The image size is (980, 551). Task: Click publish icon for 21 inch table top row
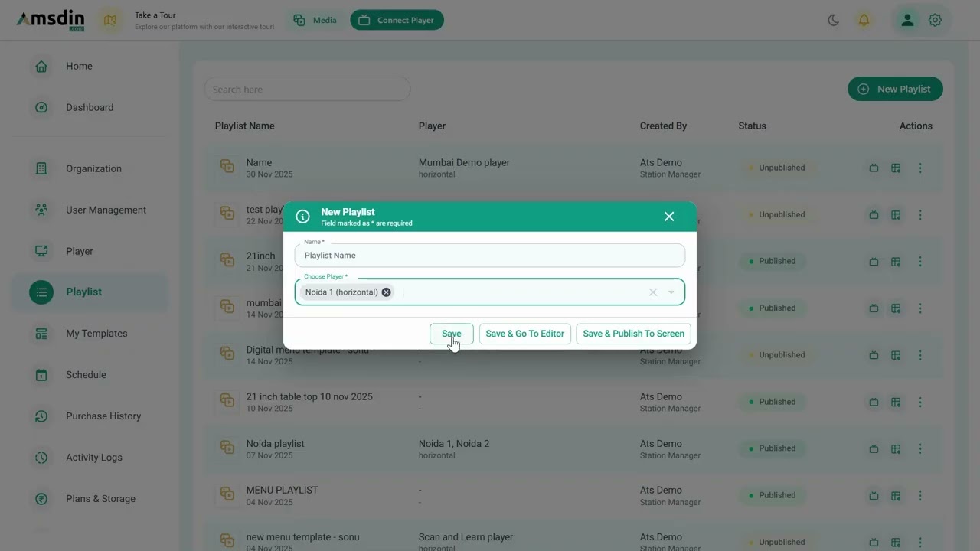tap(874, 403)
